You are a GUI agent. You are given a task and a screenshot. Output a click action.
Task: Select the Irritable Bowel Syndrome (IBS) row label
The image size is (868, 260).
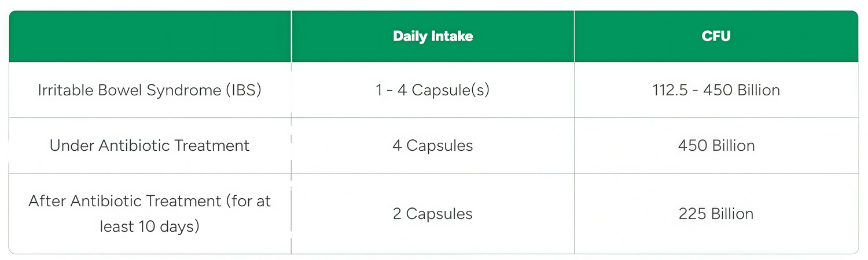149,91
